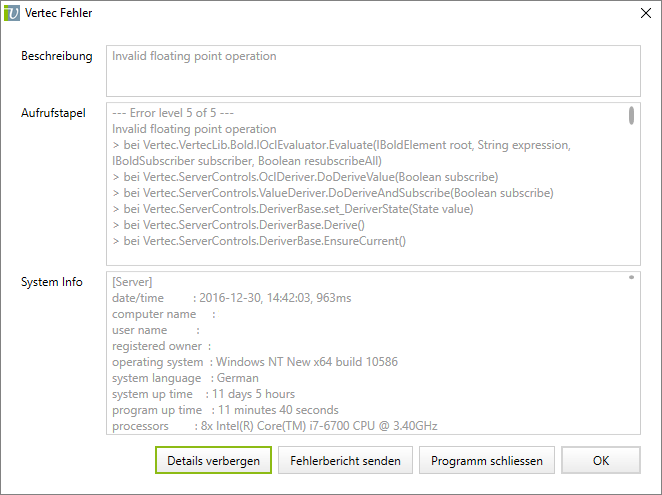This screenshot has width=662, height=495.
Task: Send report via Fehlerbericht senden button
Action: [345, 460]
